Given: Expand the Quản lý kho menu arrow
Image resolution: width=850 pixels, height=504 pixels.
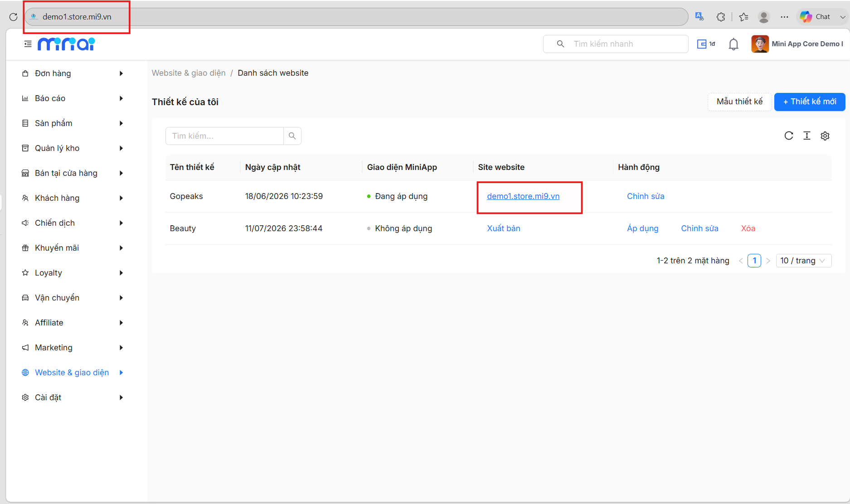Looking at the screenshot, I should pyautogui.click(x=121, y=148).
